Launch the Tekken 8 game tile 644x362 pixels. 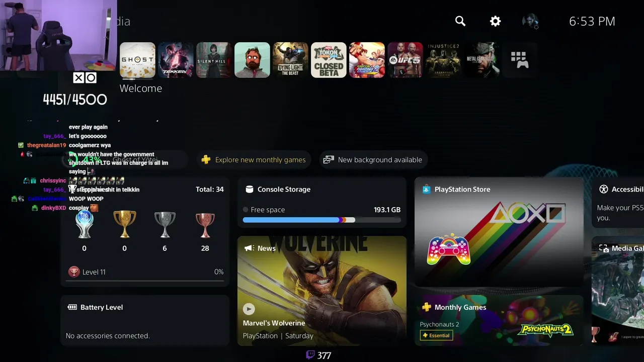pyautogui.click(x=176, y=60)
